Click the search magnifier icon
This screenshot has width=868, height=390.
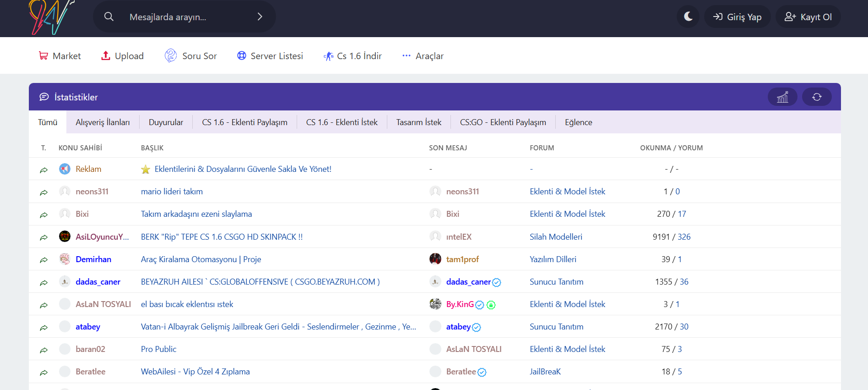click(x=109, y=16)
